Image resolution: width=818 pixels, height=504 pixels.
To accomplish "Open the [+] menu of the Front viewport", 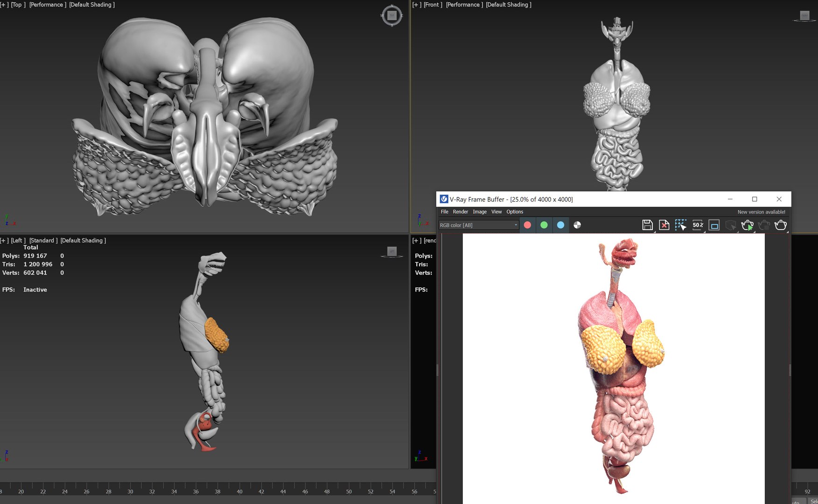I will click(x=417, y=5).
